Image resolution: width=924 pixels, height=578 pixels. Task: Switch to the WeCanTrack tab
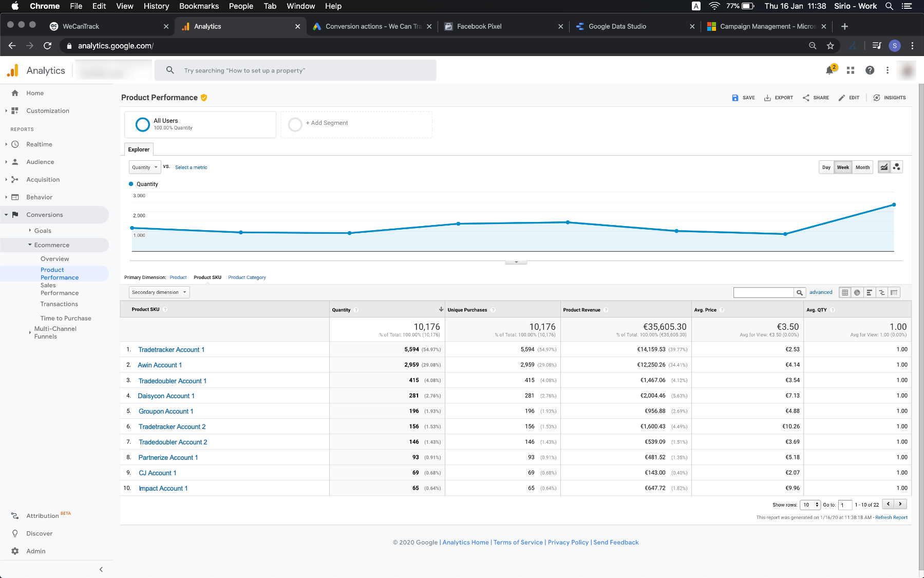tap(109, 26)
